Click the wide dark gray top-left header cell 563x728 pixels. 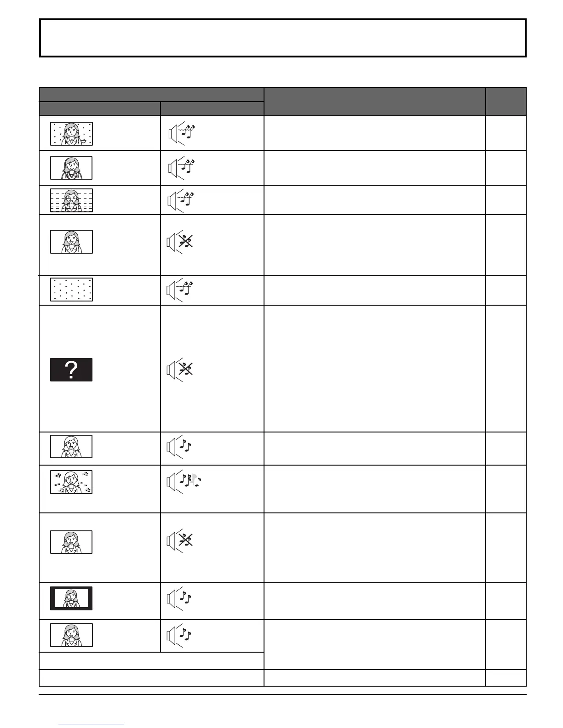(x=151, y=94)
